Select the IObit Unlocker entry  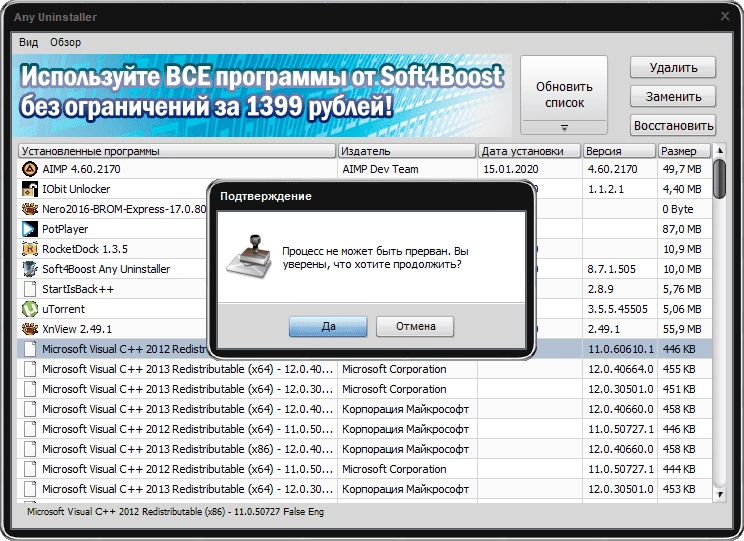[x=76, y=189]
